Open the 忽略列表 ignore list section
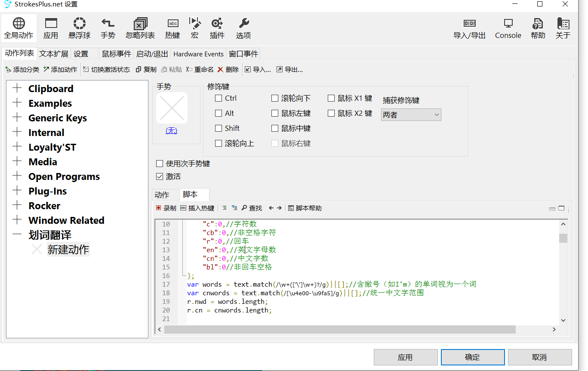588x371 pixels. [140, 29]
